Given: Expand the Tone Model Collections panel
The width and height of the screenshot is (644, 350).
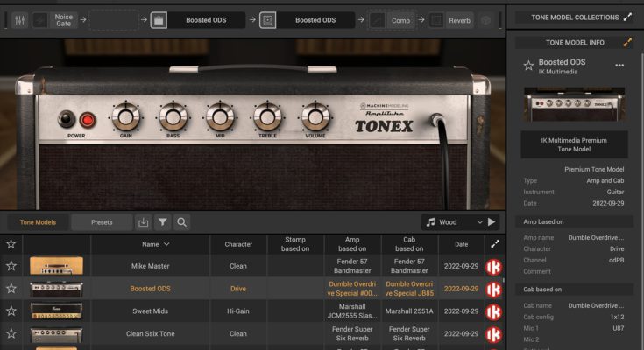Looking at the screenshot, I should click(x=627, y=17).
